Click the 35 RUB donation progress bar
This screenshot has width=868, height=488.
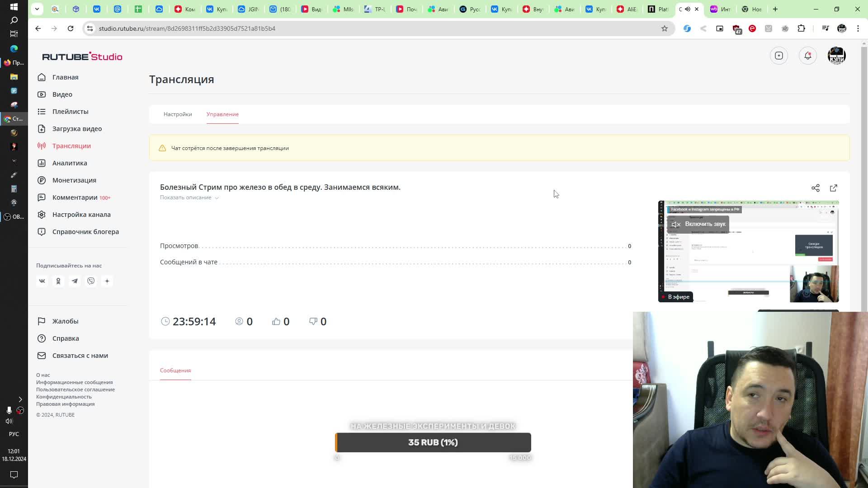click(x=433, y=442)
